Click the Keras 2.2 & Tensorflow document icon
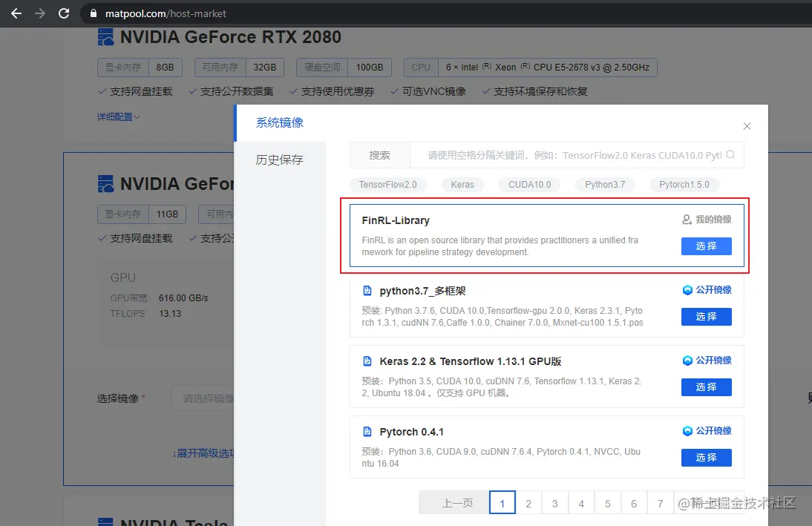This screenshot has width=812, height=526. (367, 361)
